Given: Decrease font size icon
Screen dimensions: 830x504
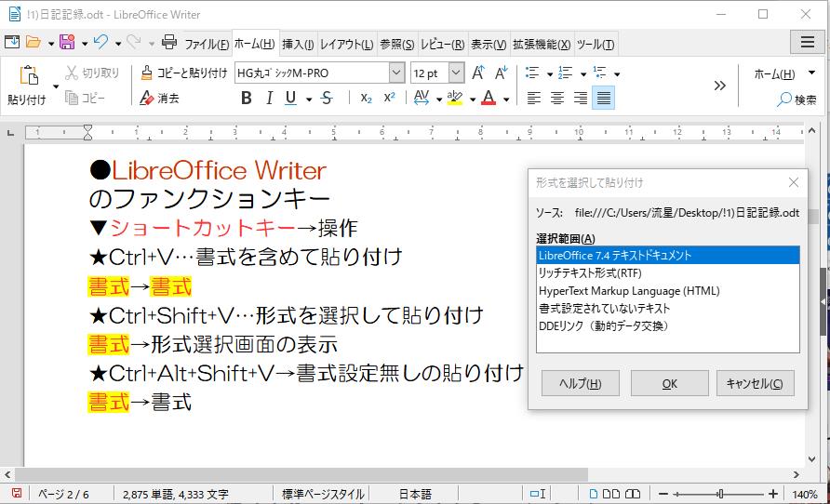Looking at the screenshot, I should pyautogui.click(x=501, y=73).
